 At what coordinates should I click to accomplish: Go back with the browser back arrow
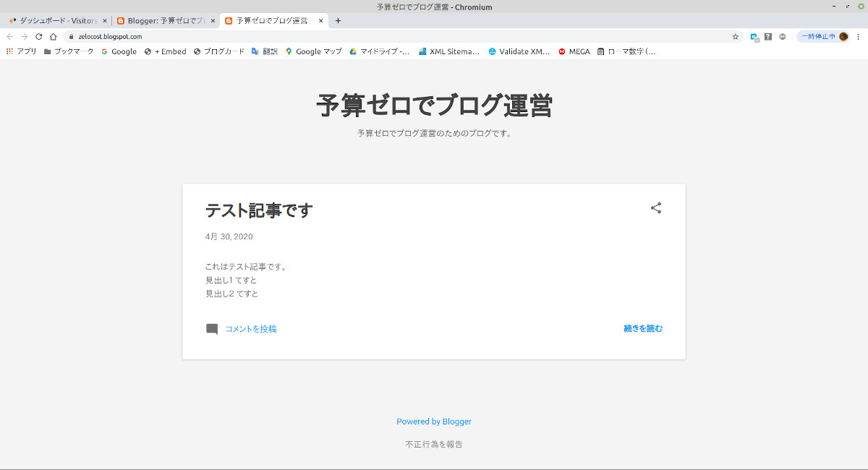(10, 36)
